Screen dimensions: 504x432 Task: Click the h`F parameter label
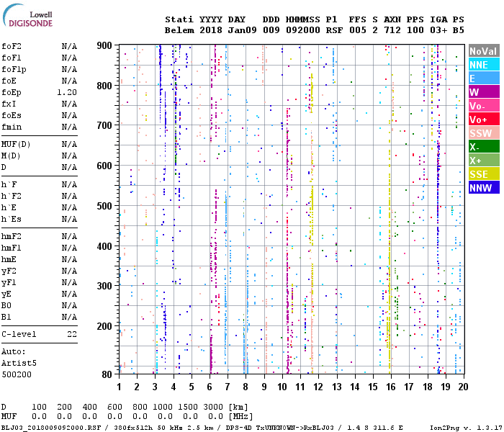coord(9,184)
